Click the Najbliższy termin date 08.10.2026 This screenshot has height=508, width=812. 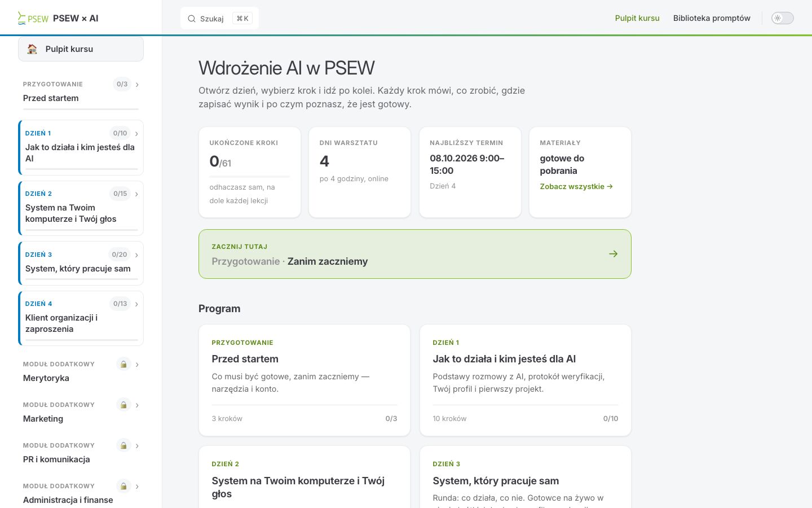467,164
